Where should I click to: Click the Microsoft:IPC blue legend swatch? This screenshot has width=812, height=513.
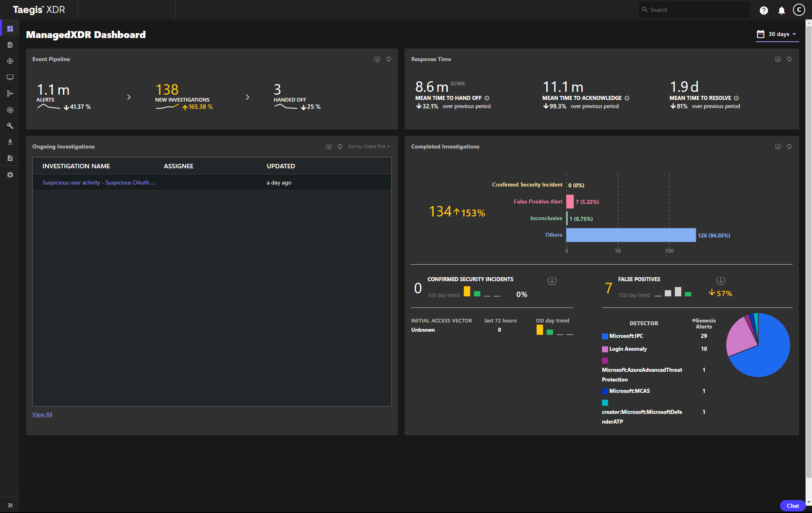pyautogui.click(x=605, y=336)
